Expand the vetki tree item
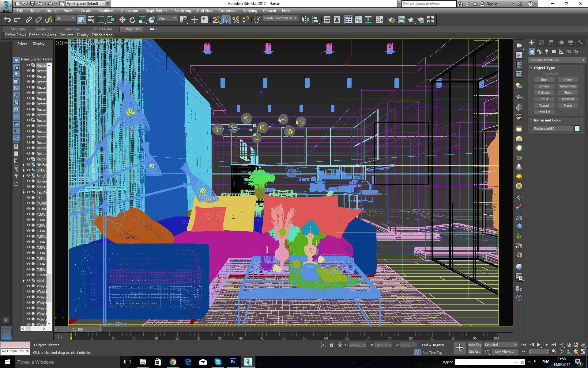Screen dimensions: 588x368 (x=24, y=281)
